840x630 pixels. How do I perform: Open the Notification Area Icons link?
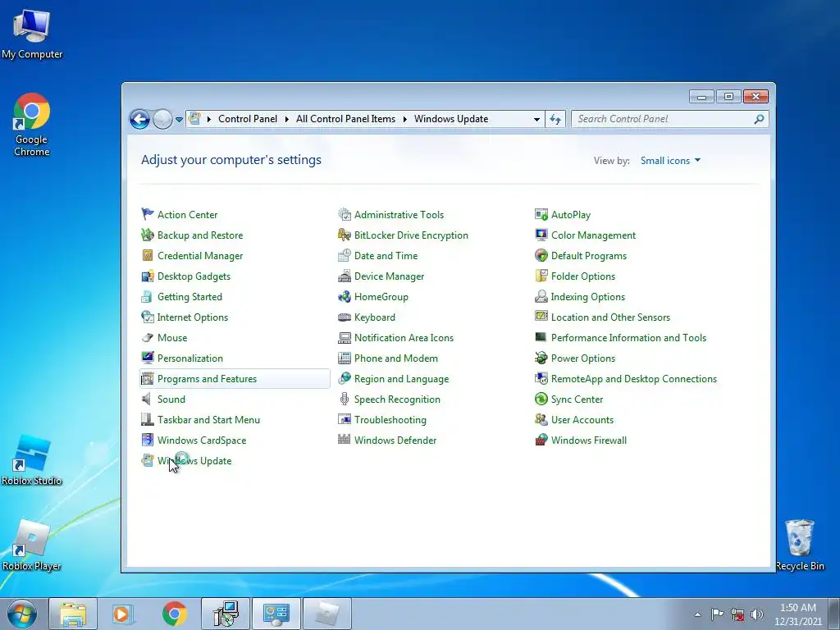point(404,337)
